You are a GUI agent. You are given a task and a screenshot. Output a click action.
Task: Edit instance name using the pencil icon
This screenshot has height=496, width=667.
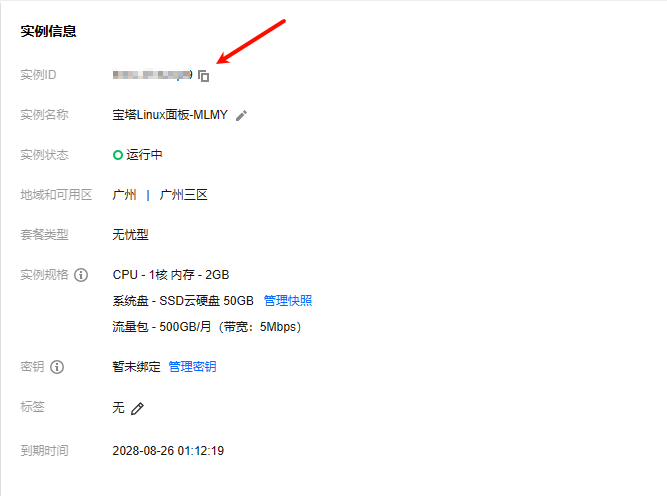pos(241,115)
